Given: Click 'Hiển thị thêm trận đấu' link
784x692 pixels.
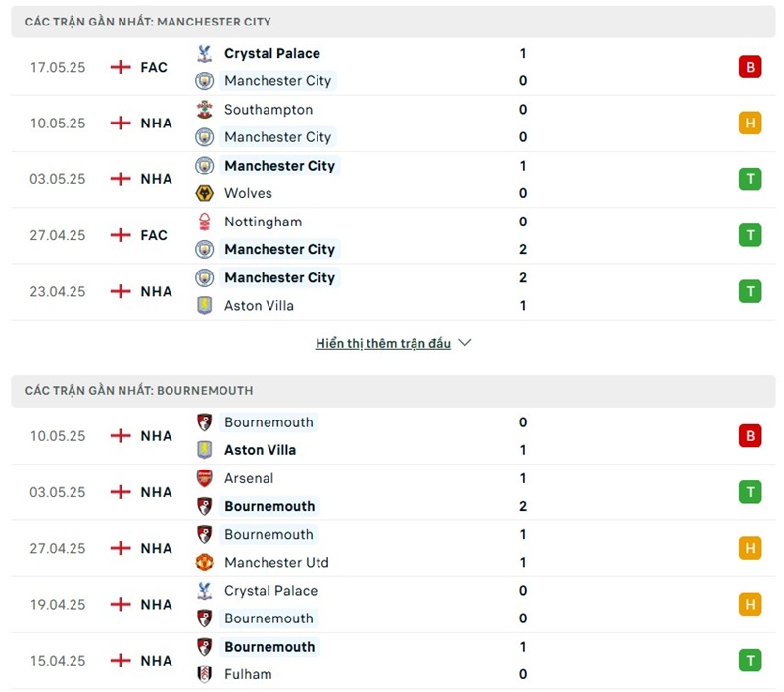Looking at the screenshot, I should click(383, 344).
